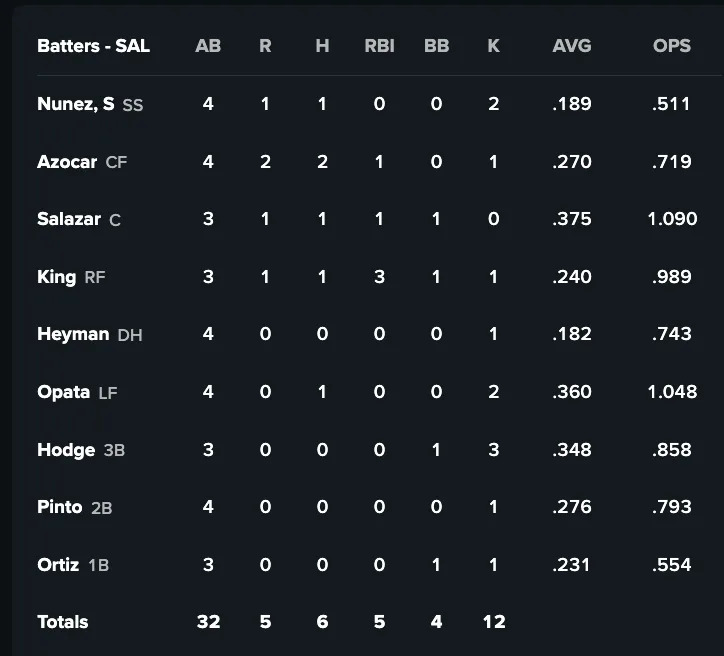Click Opata player name

tap(64, 392)
